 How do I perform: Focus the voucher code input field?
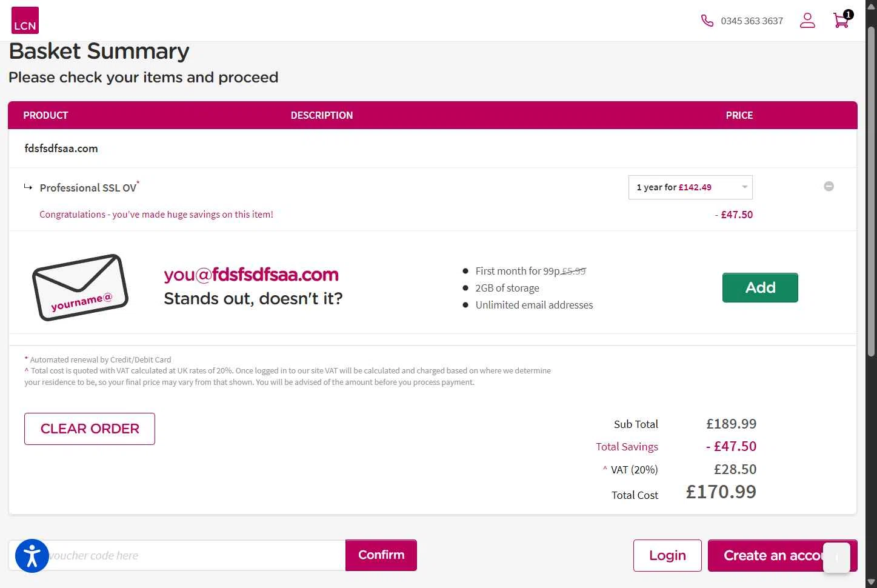(x=194, y=555)
